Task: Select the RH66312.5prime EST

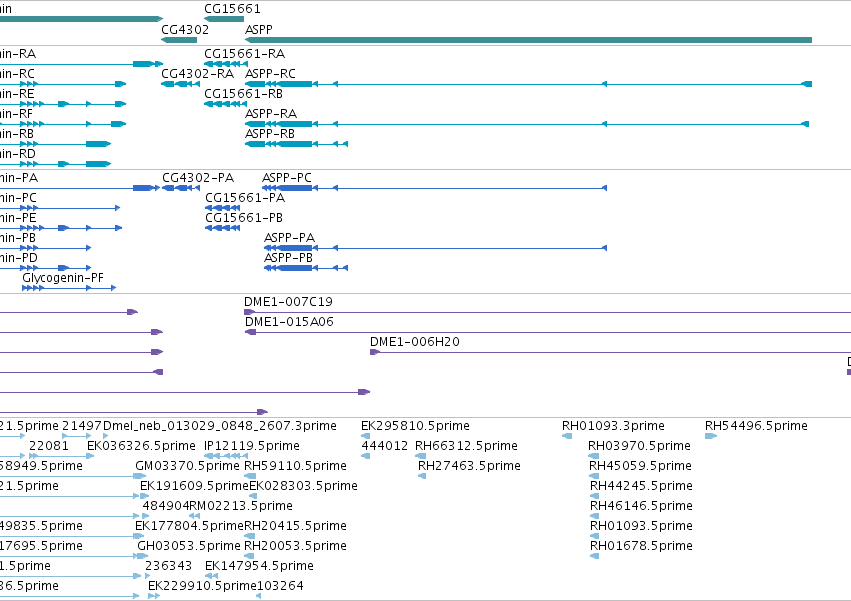Action: (420, 456)
